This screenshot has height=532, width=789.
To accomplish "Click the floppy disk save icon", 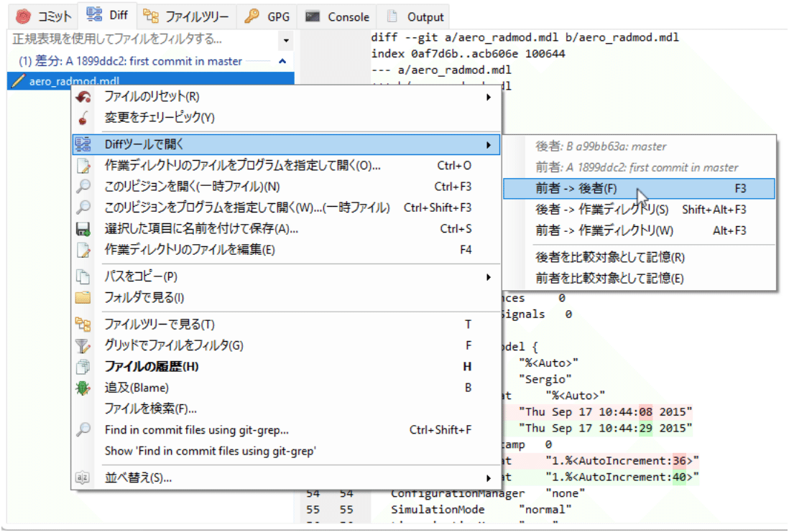I will (x=83, y=229).
